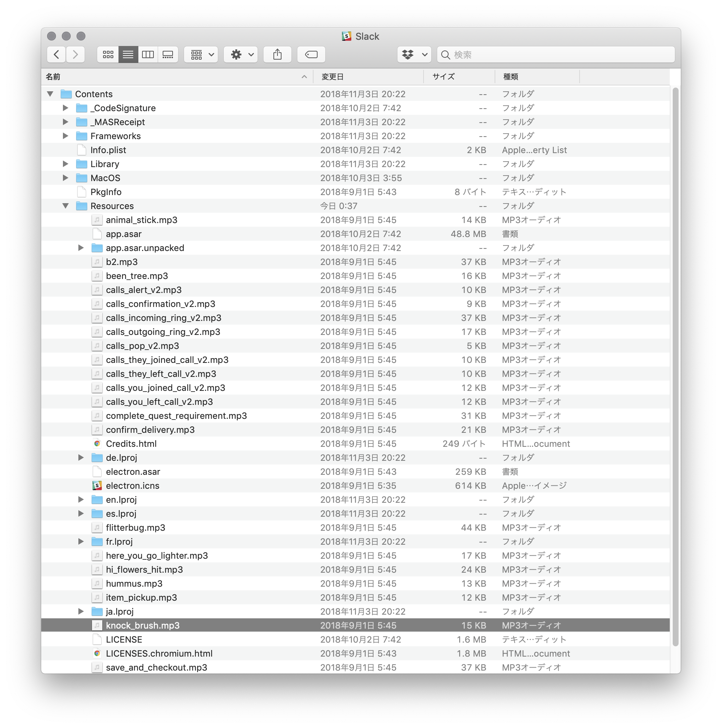The height and width of the screenshot is (728, 722).
Task: Open the group-by arrangement dropdown
Action: point(201,54)
